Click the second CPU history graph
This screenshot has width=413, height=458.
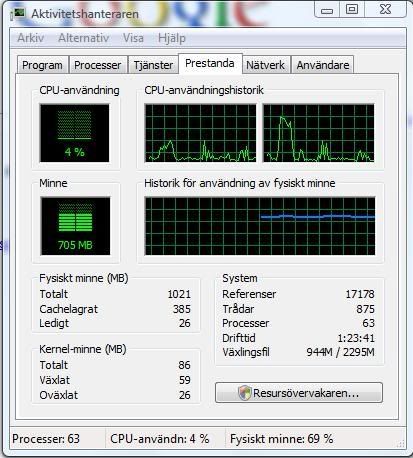[319, 133]
